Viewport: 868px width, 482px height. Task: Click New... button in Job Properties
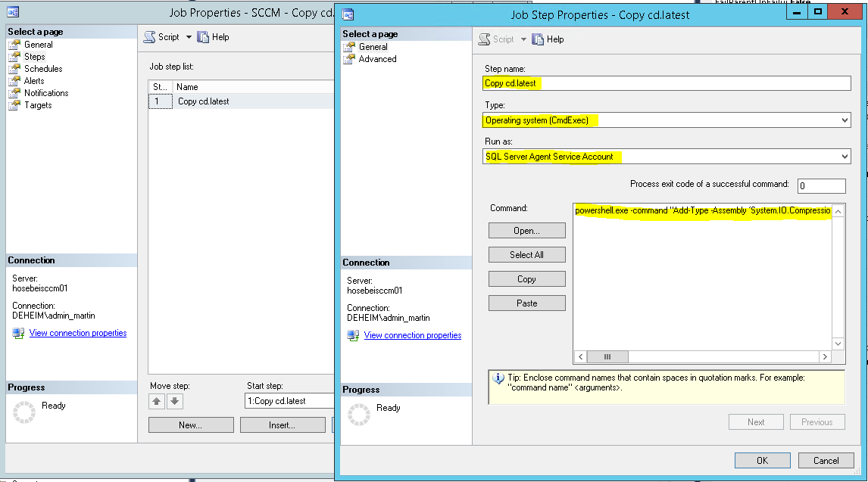tap(191, 425)
